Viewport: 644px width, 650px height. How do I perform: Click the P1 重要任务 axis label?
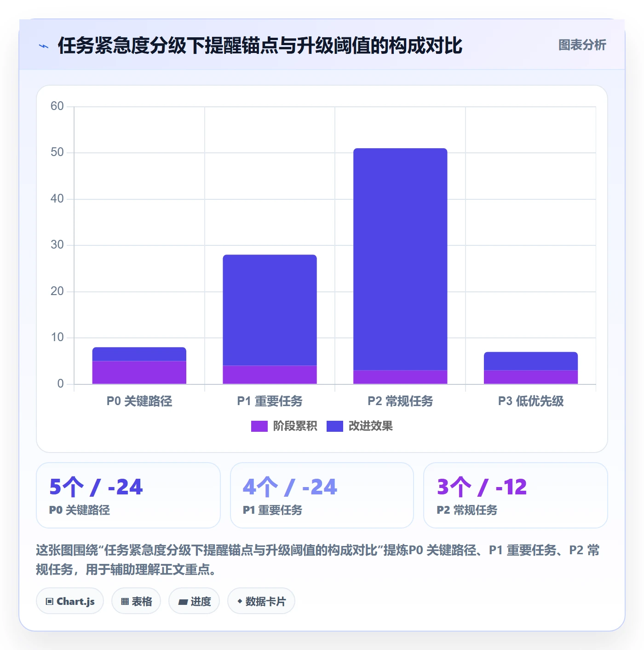270,401
